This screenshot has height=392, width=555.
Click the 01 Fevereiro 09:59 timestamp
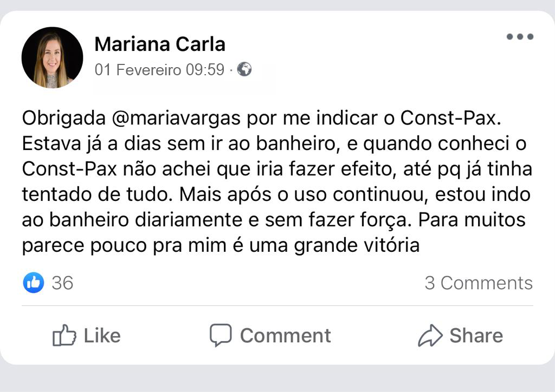[159, 70]
